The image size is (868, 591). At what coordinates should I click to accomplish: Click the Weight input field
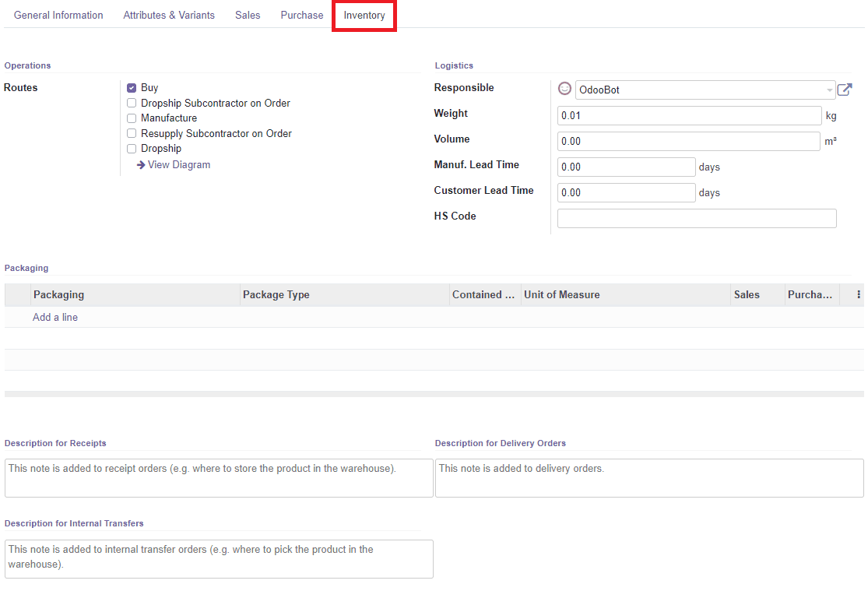coord(688,115)
